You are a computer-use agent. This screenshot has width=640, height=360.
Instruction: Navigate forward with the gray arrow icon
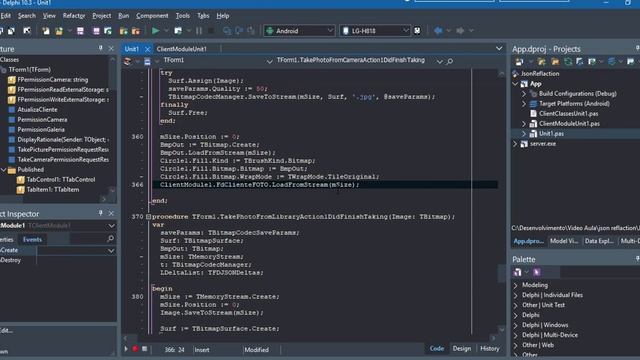point(460,31)
